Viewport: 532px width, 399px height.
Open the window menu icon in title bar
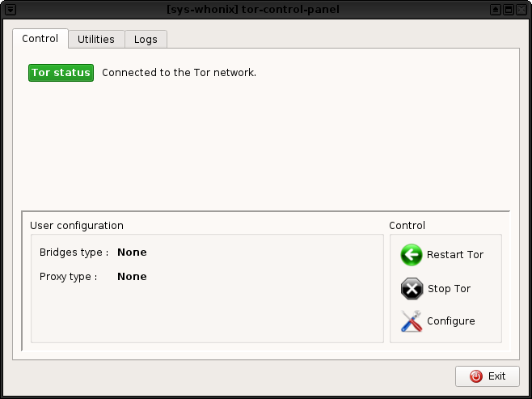click(10, 9)
